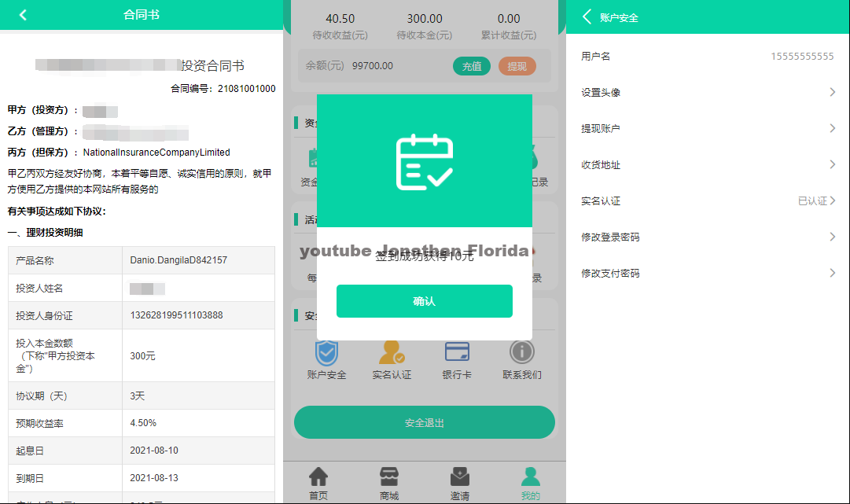
Task: Expand the 提现账户 row chevron
Action: pyautogui.click(x=833, y=128)
